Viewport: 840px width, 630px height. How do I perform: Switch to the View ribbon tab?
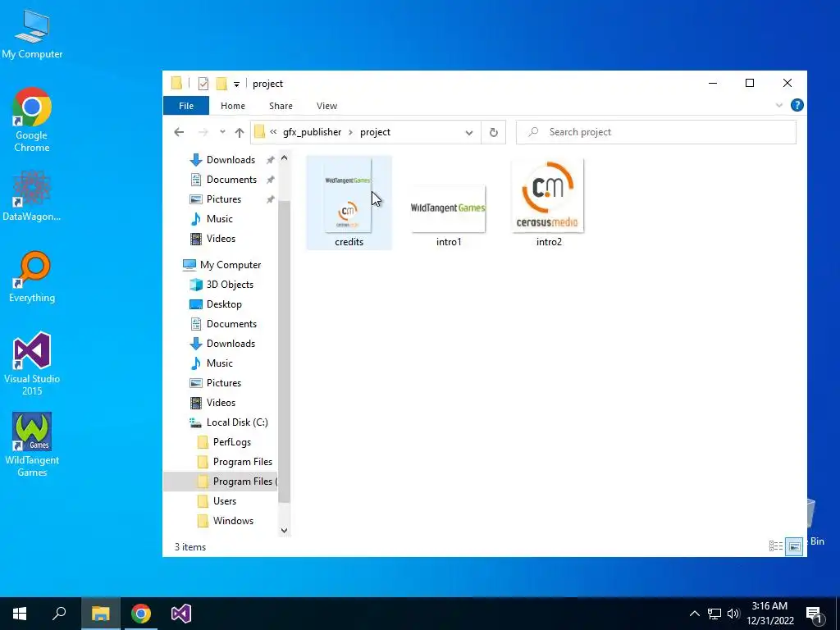326,106
